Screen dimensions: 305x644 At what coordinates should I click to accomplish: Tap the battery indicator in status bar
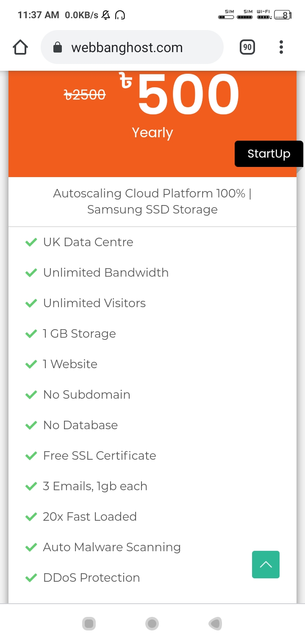pos(283,15)
